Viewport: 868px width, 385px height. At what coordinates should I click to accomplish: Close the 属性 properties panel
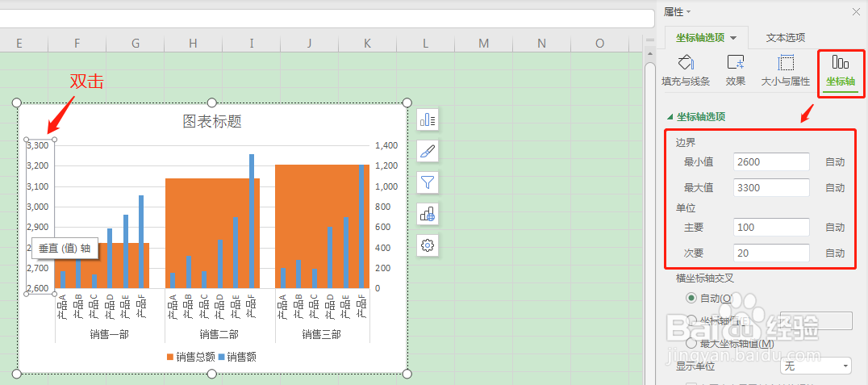click(x=856, y=12)
